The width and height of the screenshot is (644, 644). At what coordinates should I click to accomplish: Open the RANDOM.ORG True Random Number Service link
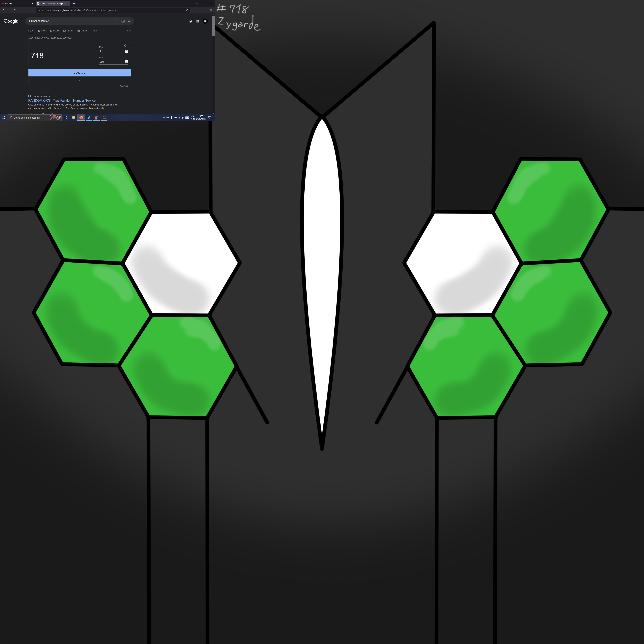[x=62, y=100]
